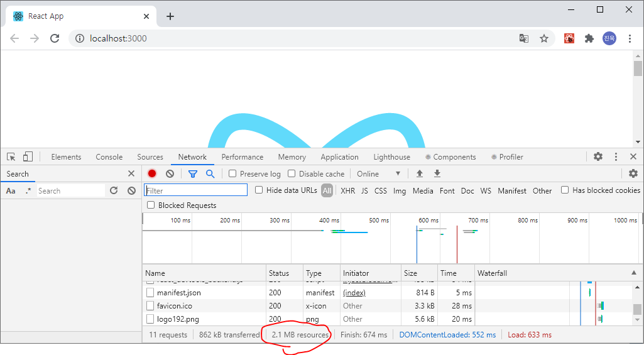Image resolution: width=644 pixels, height=355 pixels.
Task: Open a new browser tab
Action: pyautogui.click(x=170, y=16)
